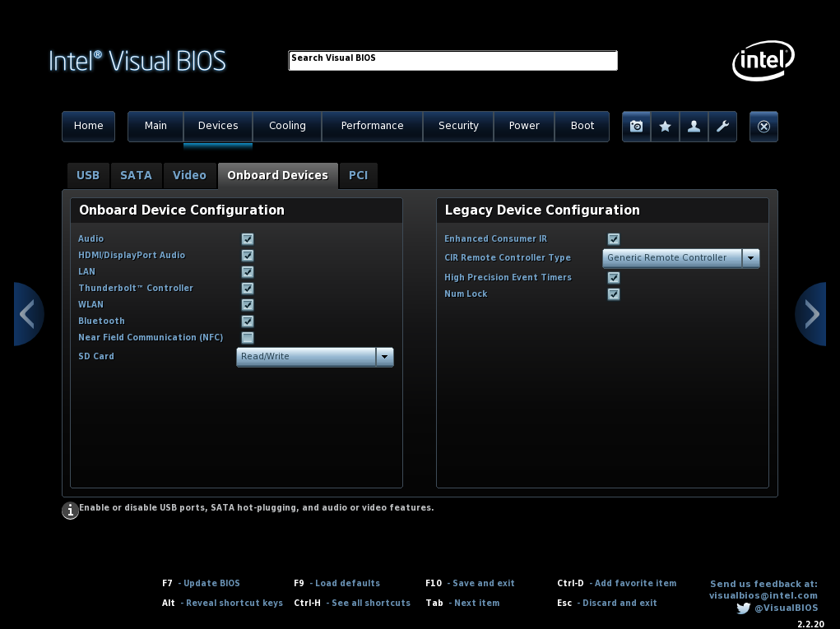Click Alt Reveal shortcut keys

pyautogui.click(x=222, y=604)
